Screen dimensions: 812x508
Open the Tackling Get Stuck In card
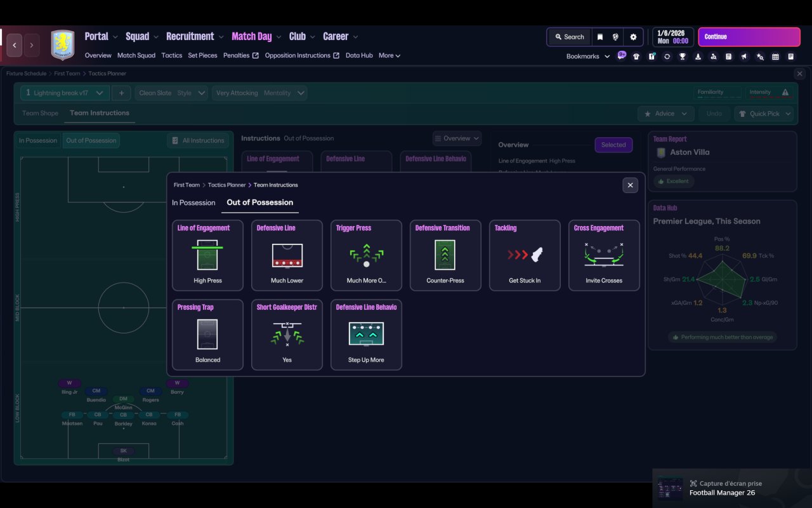(525, 255)
